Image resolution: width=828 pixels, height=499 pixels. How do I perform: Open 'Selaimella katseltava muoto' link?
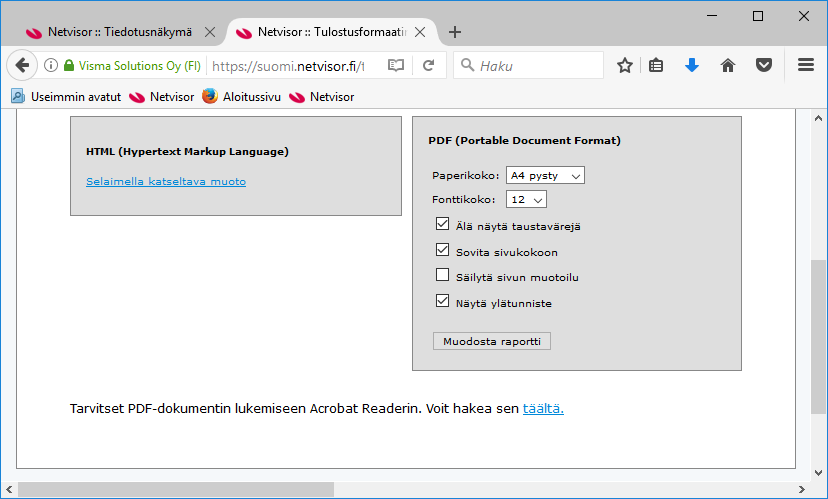coord(166,181)
